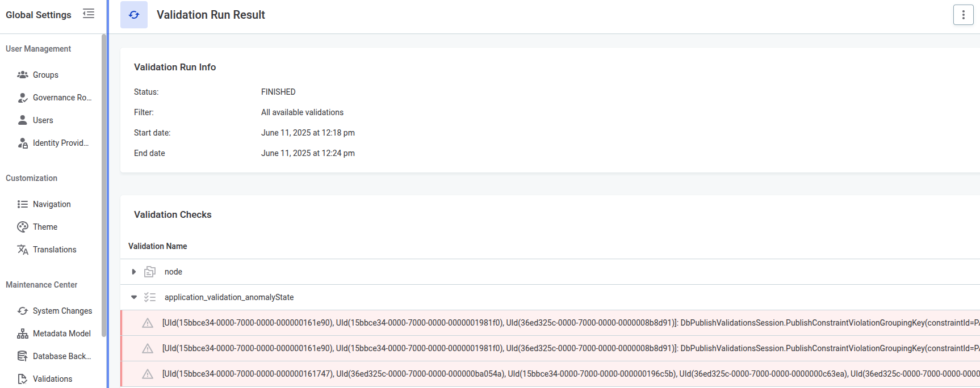The image size is (980, 388).
Task: Click the warning triangle on the second violation row
Action: pos(148,348)
